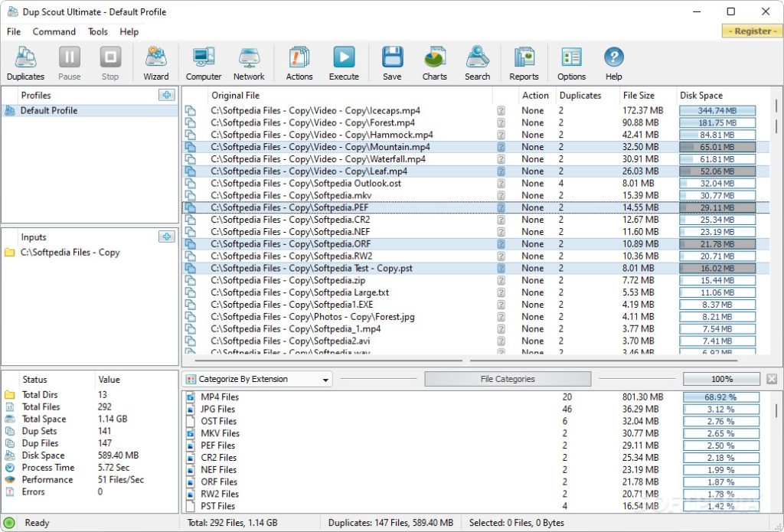Click the Duplicates toolbar icon
Image resolution: width=784 pixels, height=532 pixels.
tap(25, 63)
